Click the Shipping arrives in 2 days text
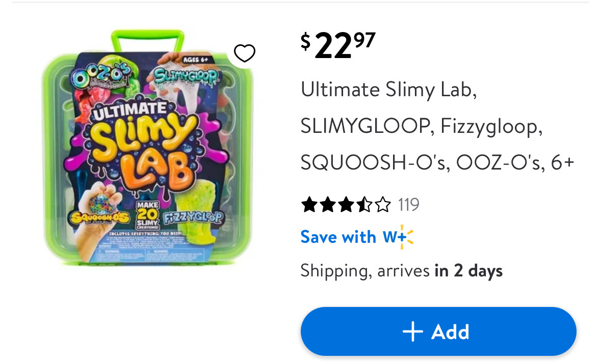Viewport: 601px width, 364px height. coord(401,270)
